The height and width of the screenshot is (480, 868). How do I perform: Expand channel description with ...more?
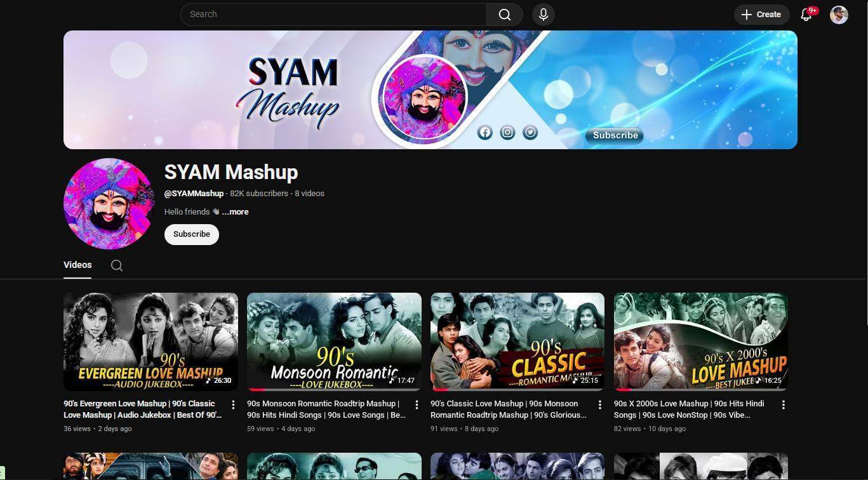coord(235,212)
